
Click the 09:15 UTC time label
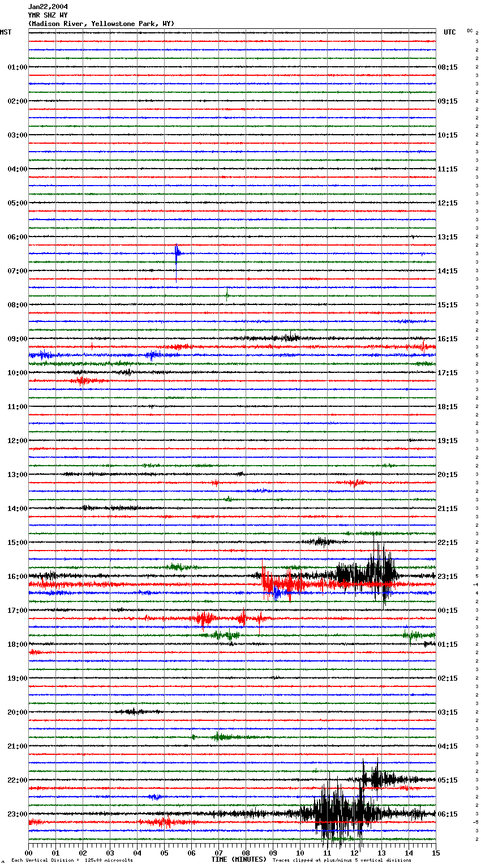(x=448, y=101)
